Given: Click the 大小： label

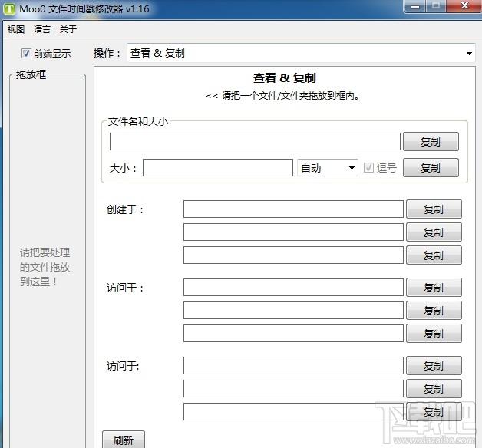Looking at the screenshot, I should (123, 169).
